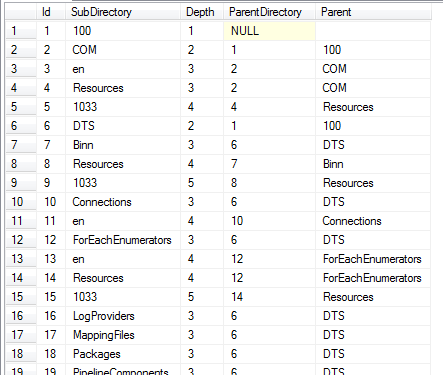Click SubDirectory 'en' in row 13
The width and height of the screenshot is (443, 375).
tap(123, 259)
